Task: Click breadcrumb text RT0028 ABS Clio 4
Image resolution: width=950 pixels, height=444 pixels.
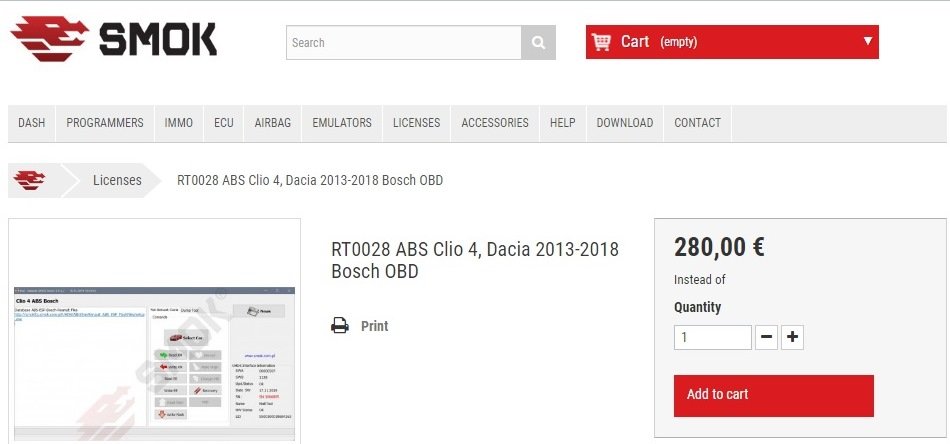Action: (310, 180)
